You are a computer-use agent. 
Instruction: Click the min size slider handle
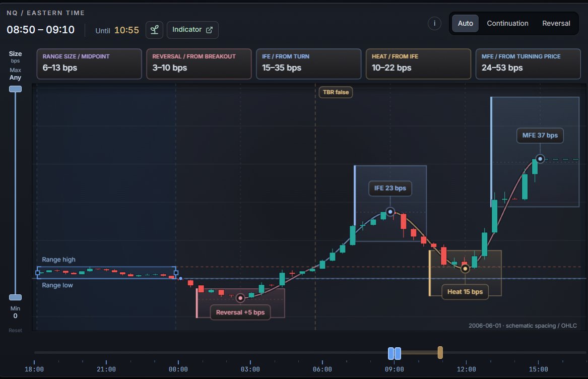16,297
